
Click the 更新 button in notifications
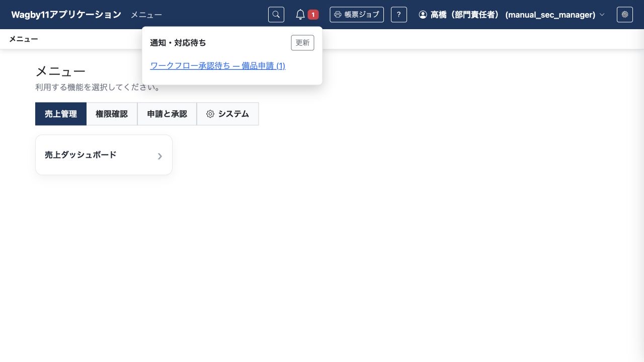(x=302, y=43)
